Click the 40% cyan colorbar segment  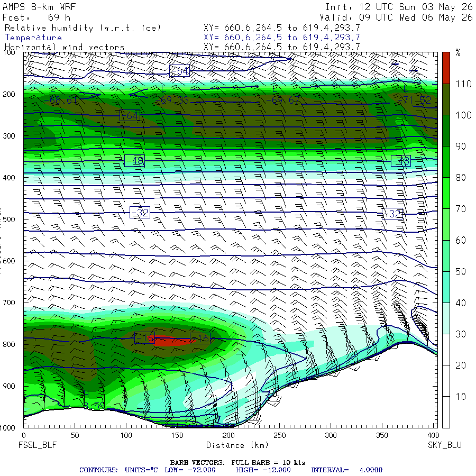point(446,287)
